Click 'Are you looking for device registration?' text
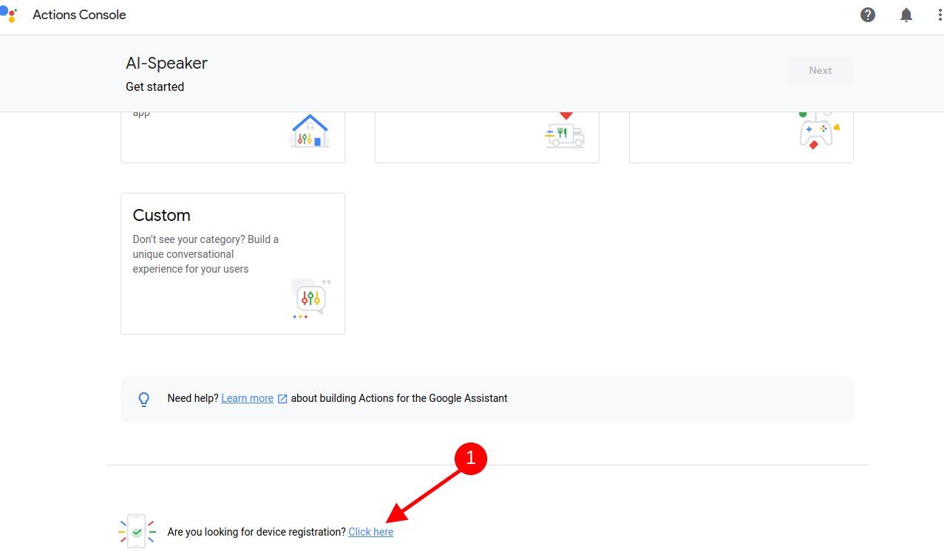 click(257, 532)
